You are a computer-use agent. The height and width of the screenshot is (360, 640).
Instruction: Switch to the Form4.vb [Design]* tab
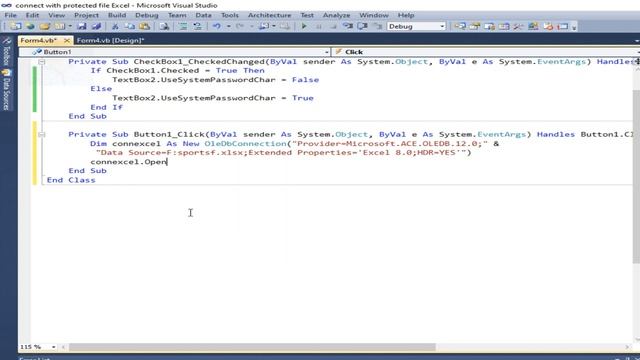pos(110,40)
